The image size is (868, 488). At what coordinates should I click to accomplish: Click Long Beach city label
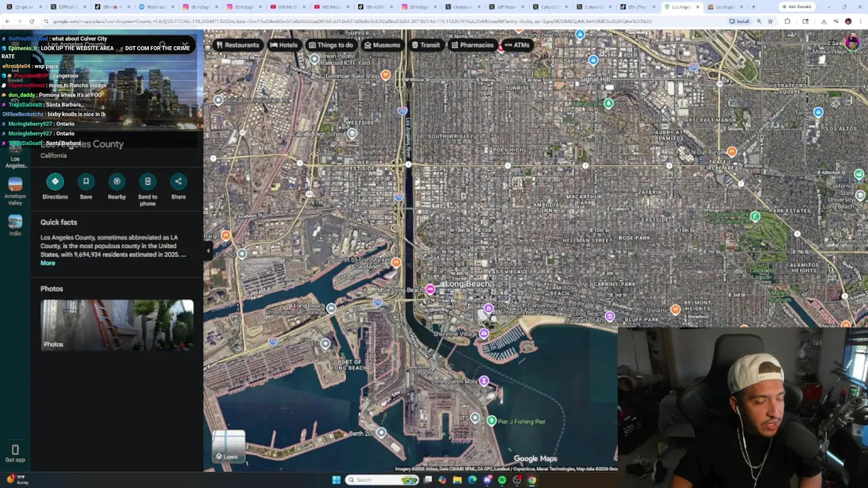pos(467,284)
